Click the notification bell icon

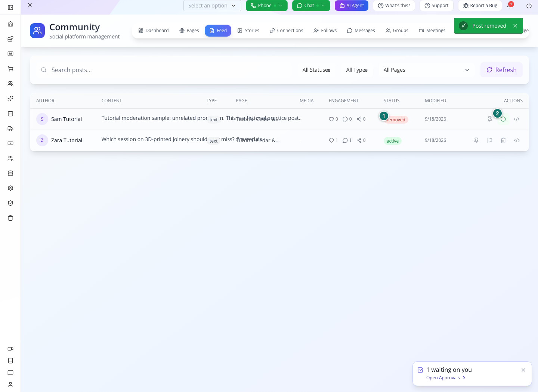(x=509, y=6)
